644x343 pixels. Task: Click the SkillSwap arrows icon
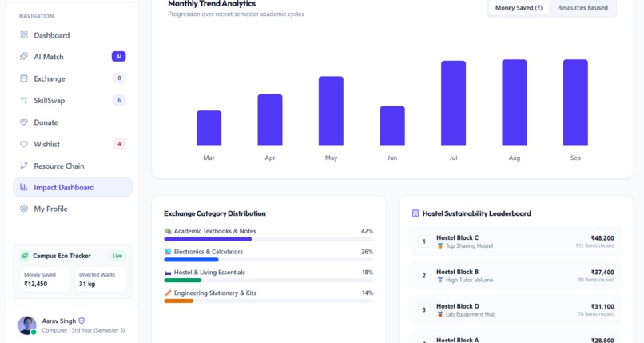click(24, 100)
